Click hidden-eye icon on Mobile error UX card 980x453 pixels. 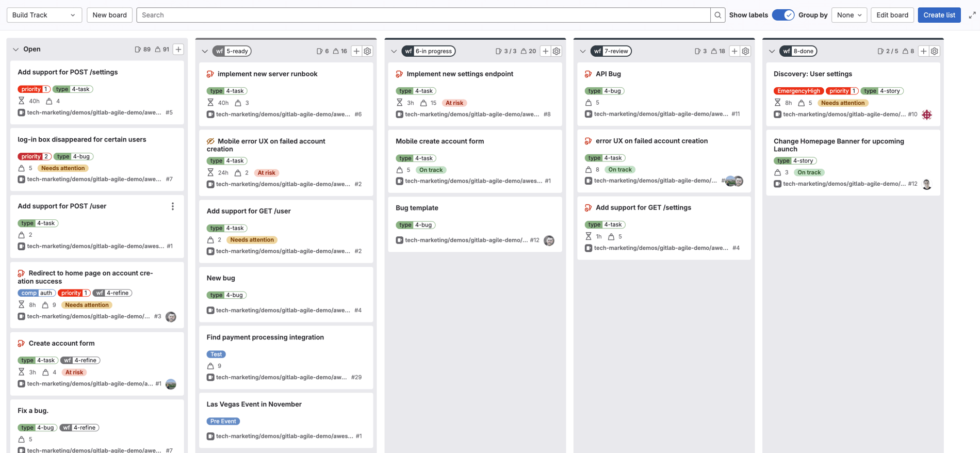[210, 141]
